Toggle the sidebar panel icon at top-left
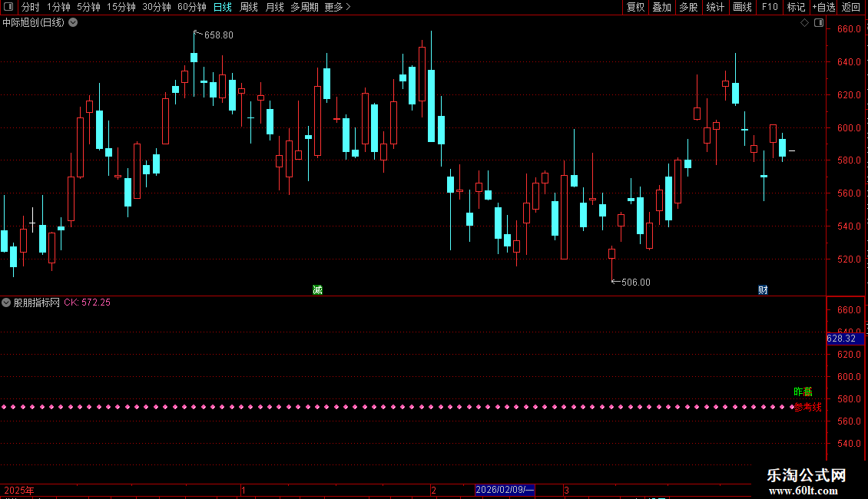Screen dimensions: 868x499 tap(8, 7)
